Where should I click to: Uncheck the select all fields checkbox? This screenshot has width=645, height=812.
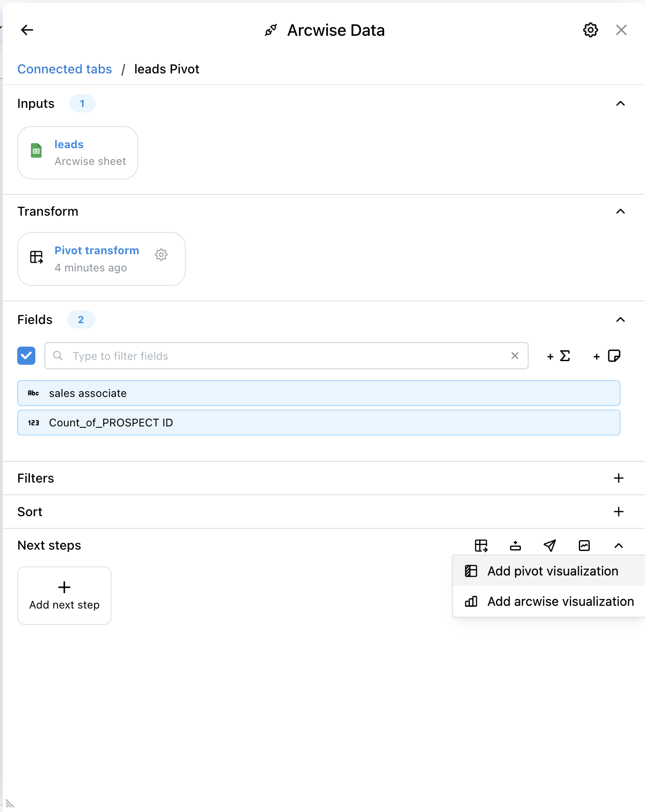coord(26,356)
